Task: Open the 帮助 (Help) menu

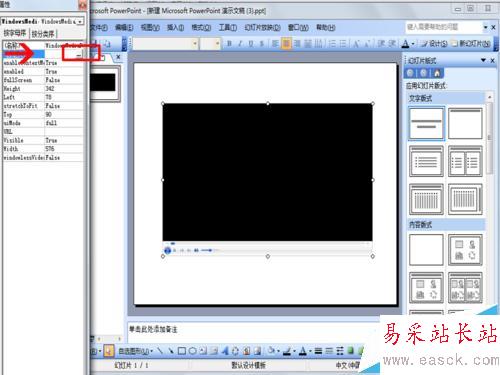Action: 326,28
